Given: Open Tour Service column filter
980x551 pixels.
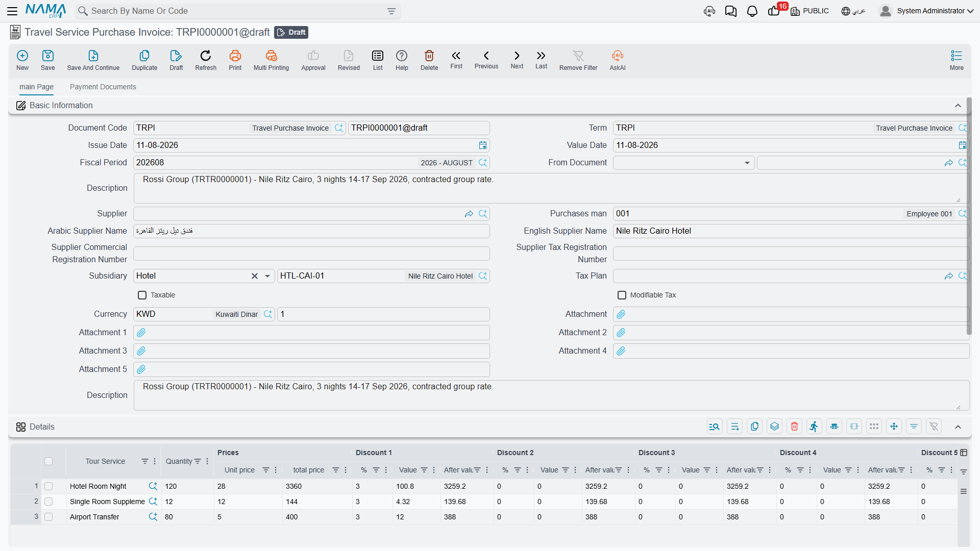Looking at the screenshot, I should point(145,461).
